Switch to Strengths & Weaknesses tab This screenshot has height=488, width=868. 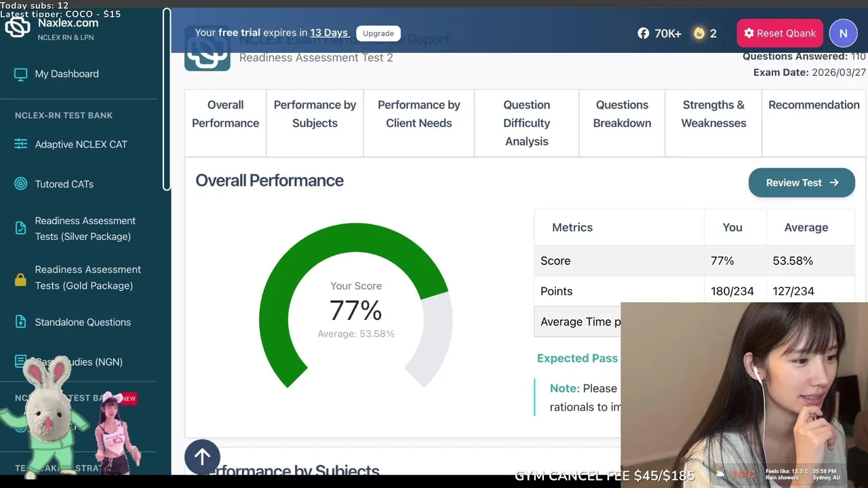tap(713, 123)
